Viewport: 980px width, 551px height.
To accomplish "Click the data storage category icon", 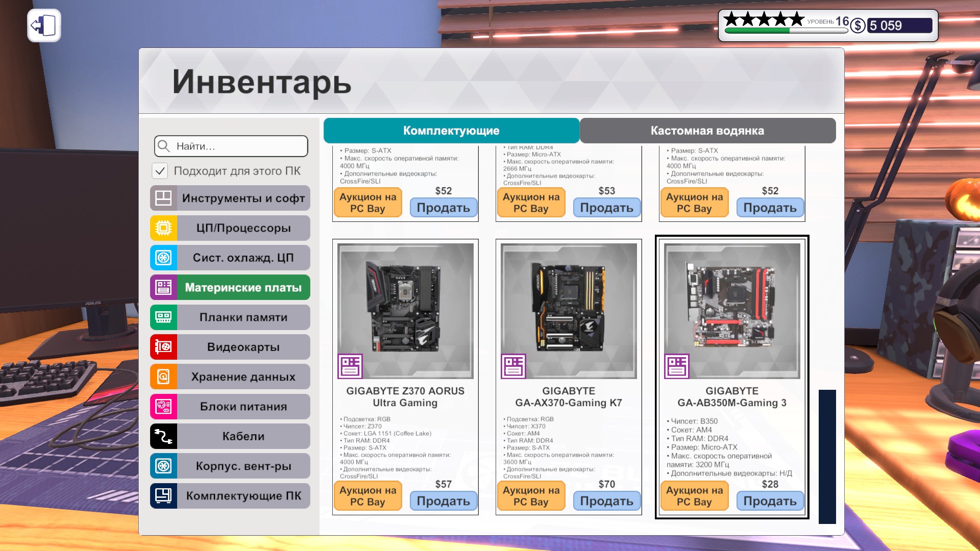I will pos(163,377).
